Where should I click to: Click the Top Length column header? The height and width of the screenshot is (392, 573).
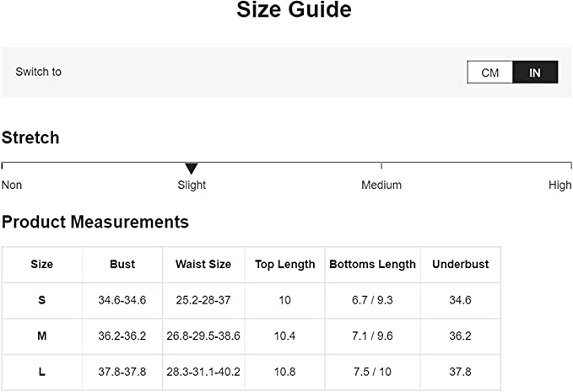[285, 264]
